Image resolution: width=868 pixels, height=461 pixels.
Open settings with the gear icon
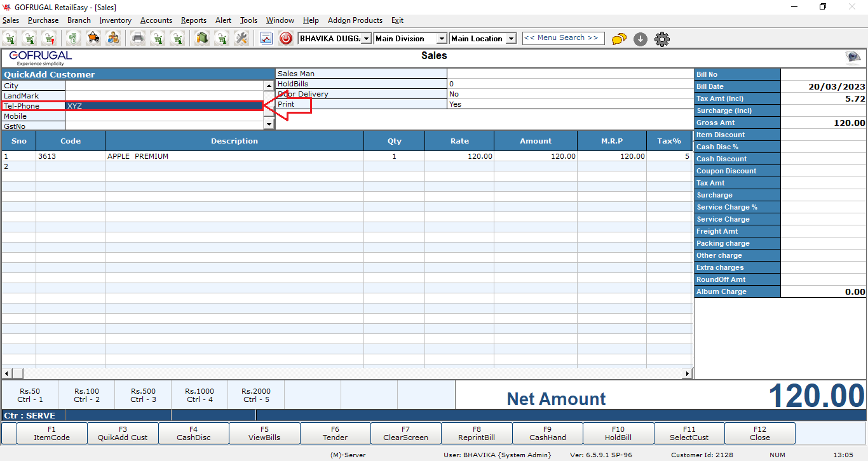coord(662,39)
